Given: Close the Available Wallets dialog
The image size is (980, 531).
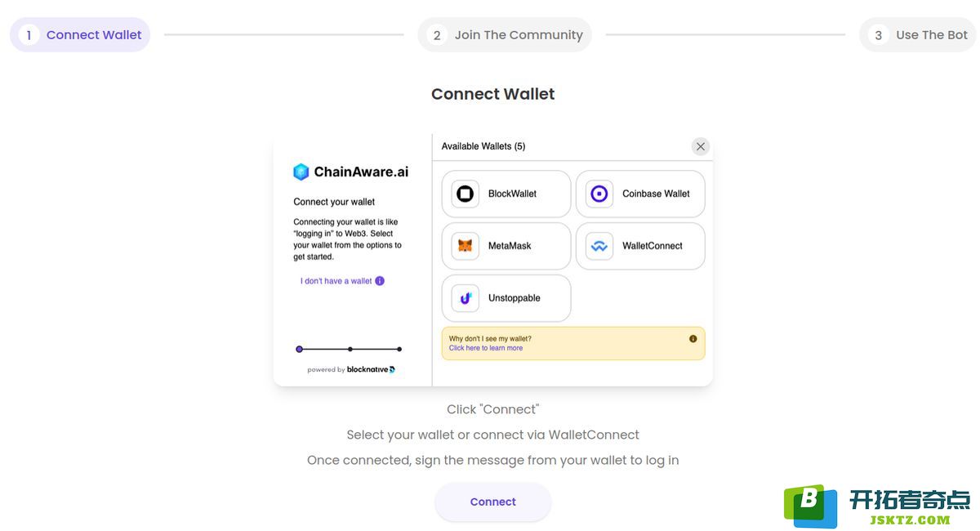Looking at the screenshot, I should coord(700,146).
